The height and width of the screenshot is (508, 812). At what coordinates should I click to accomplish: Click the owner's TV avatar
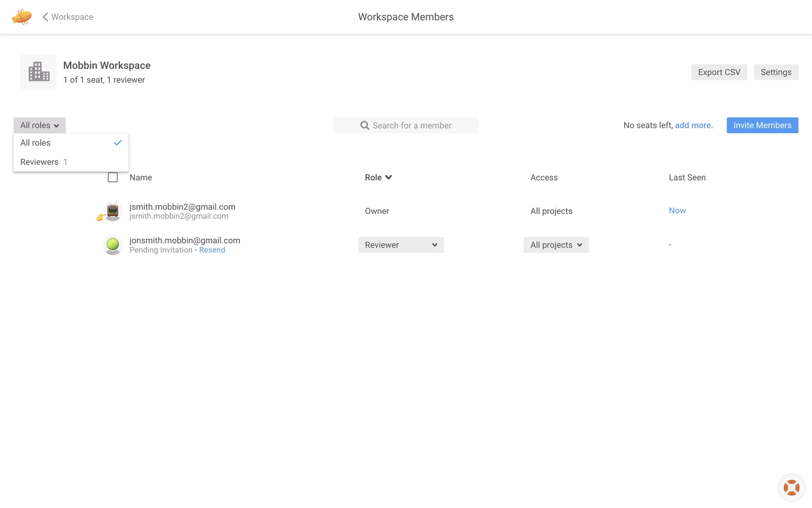[113, 211]
